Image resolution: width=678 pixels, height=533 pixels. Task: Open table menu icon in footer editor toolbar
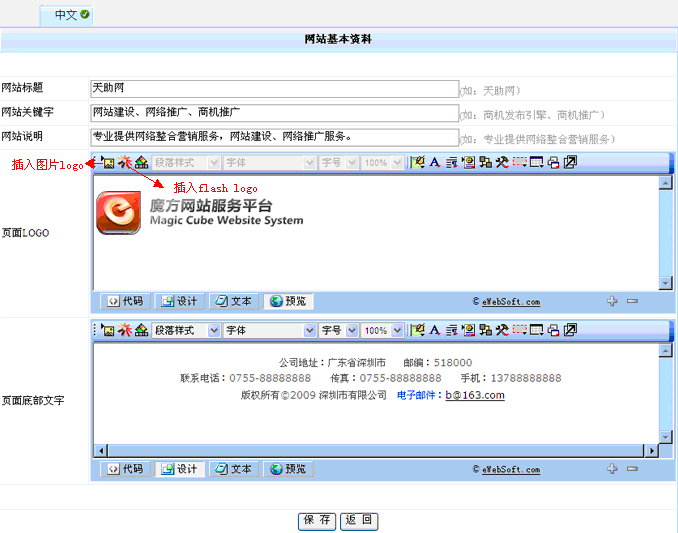coord(537,330)
